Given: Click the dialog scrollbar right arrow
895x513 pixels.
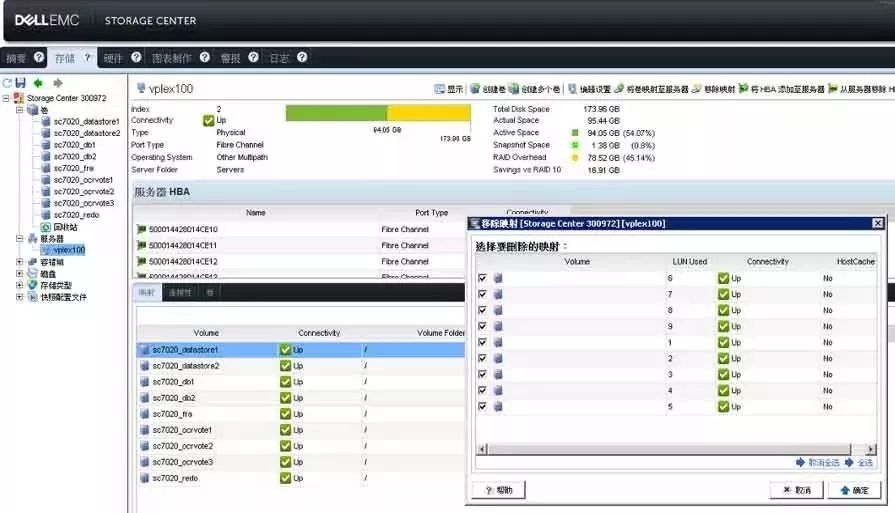Looking at the screenshot, I should tap(870, 449).
